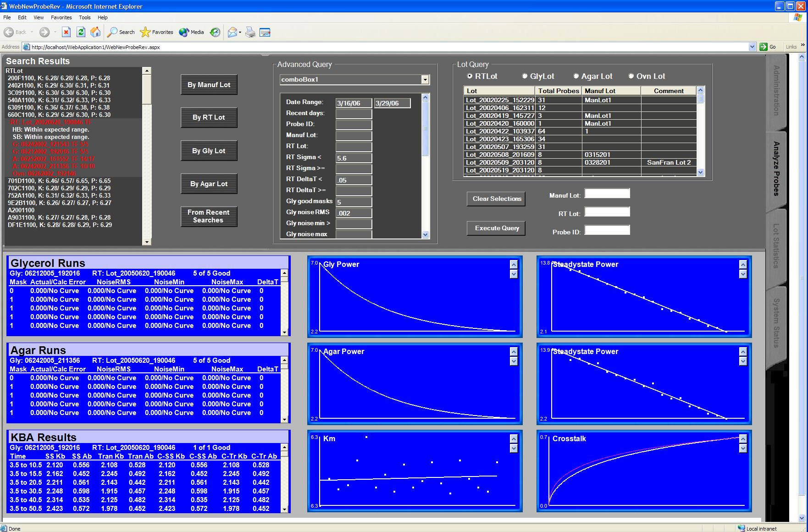
Task: Open the Mail icon in toolbar
Action: click(x=232, y=32)
